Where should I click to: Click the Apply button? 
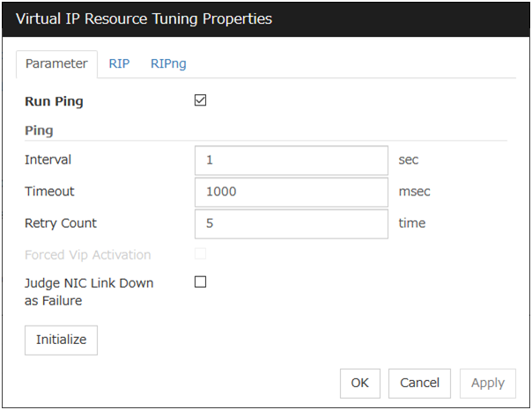487,383
